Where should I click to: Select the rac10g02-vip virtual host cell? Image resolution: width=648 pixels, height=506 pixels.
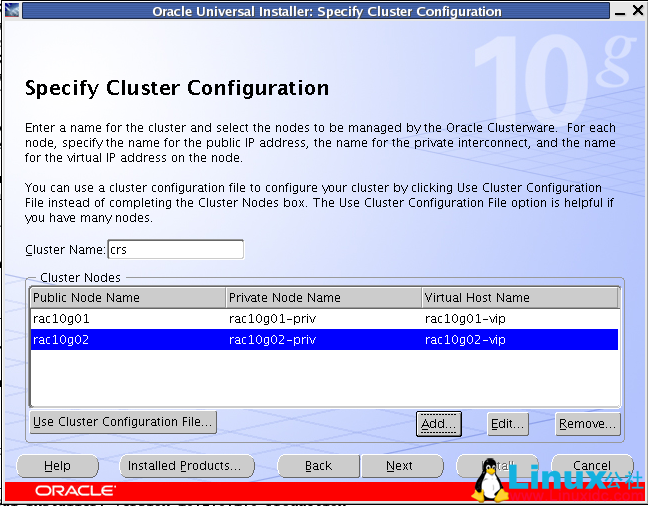point(520,339)
